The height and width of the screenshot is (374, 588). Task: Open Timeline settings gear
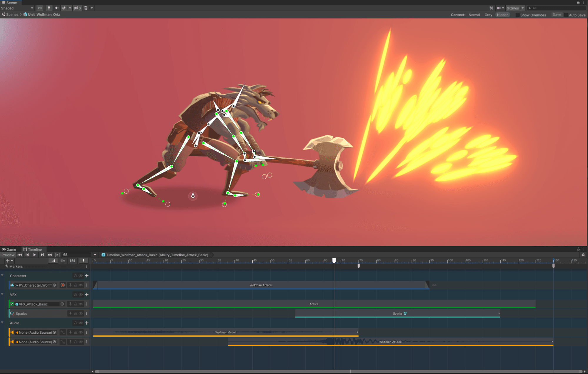pos(583,255)
